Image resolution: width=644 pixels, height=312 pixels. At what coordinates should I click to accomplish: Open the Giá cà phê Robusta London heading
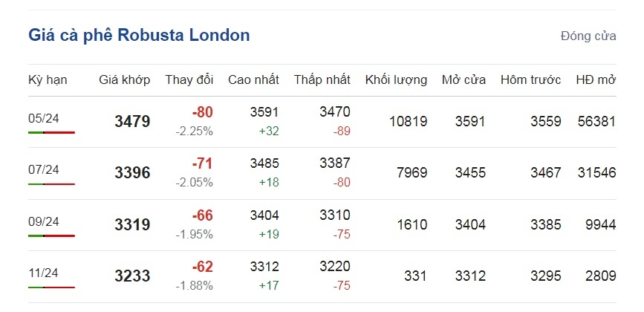click(139, 36)
